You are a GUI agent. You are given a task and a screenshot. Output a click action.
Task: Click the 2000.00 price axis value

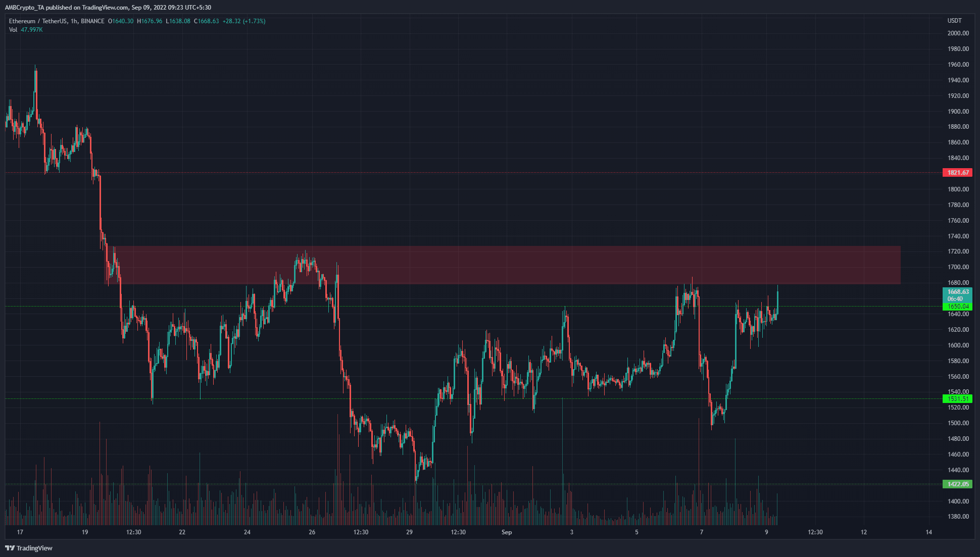(x=958, y=33)
